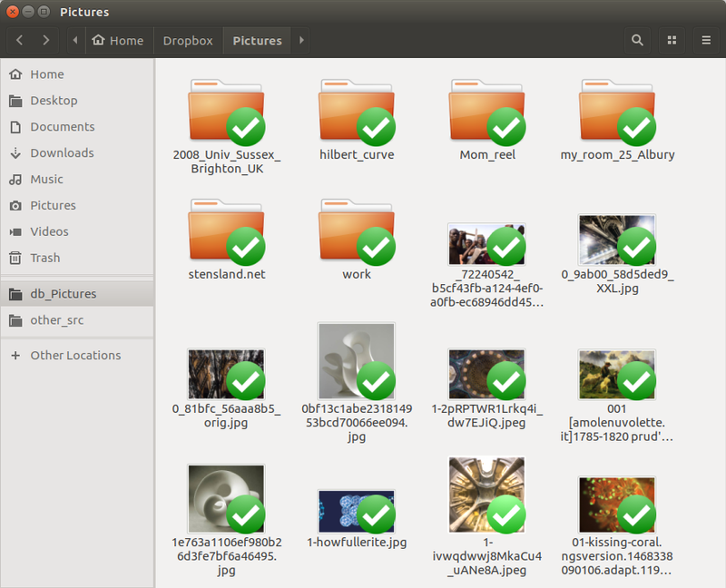Click Other Locations in the sidebar
This screenshot has height=588, width=726.
click(74, 355)
